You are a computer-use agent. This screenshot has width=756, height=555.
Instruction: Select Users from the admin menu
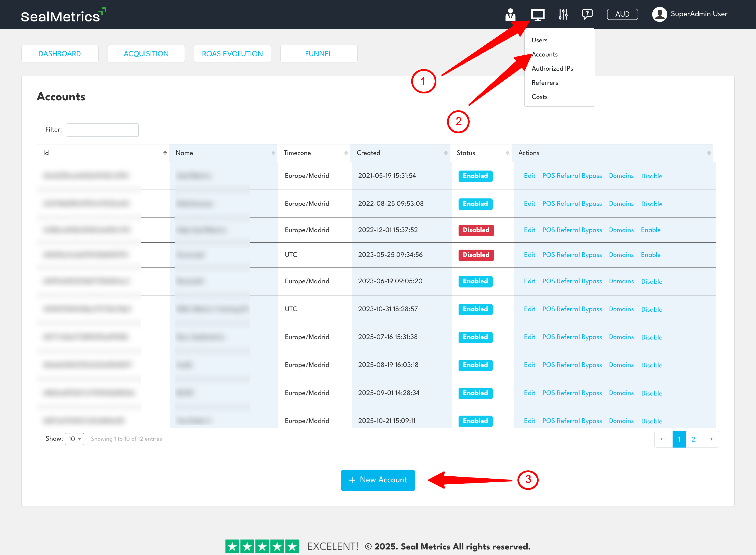pyautogui.click(x=539, y=40)
